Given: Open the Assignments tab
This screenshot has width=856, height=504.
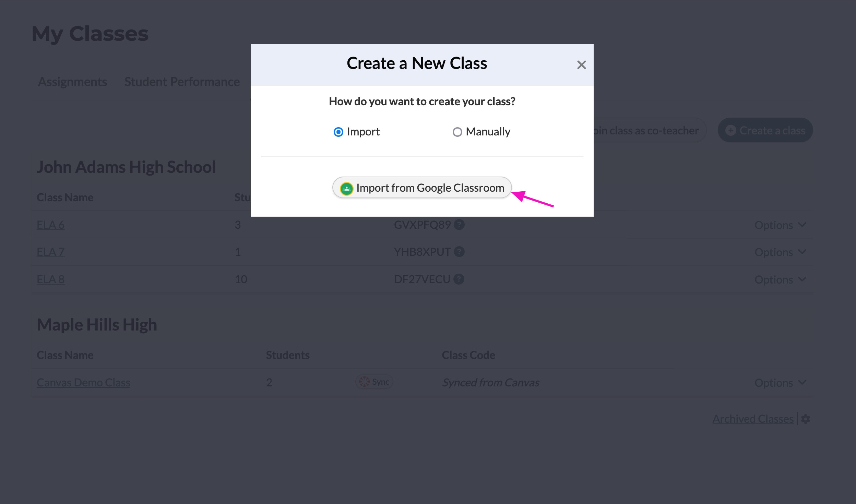Looking at the screenshot, I should point(72,82).
